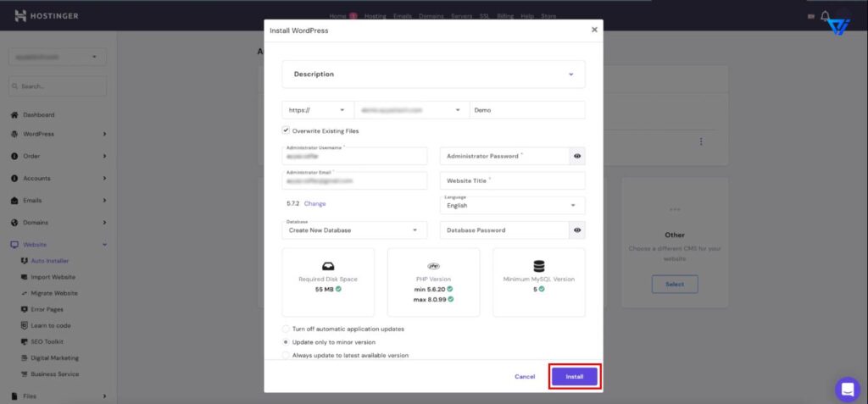Click the Business Service icon

pos(24,374)
